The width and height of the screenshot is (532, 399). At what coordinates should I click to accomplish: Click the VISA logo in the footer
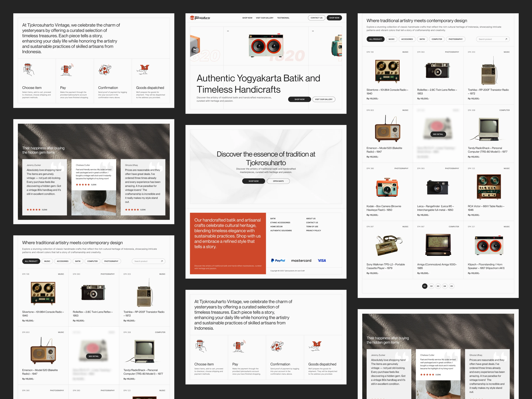322,261
